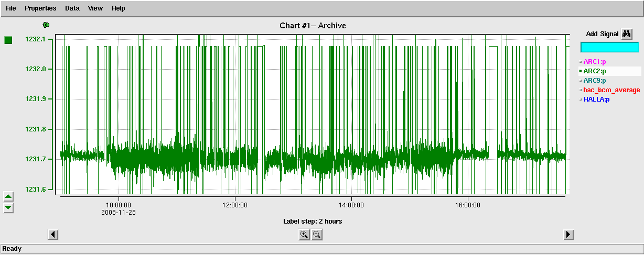The image size is (644, 255).
Task: Click the 1231.7 y-axis label
Action: 36,159
